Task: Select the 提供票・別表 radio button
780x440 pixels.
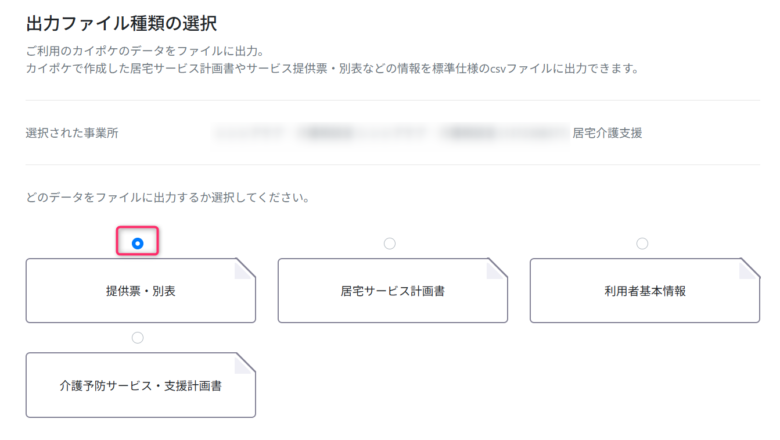Action: (138, 243)
